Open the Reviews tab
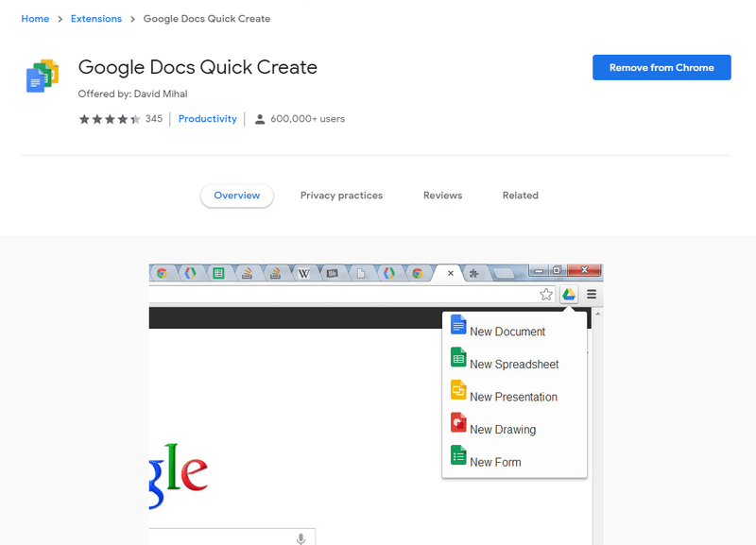Viewport: 756px width, 545px height. point(442,196)
